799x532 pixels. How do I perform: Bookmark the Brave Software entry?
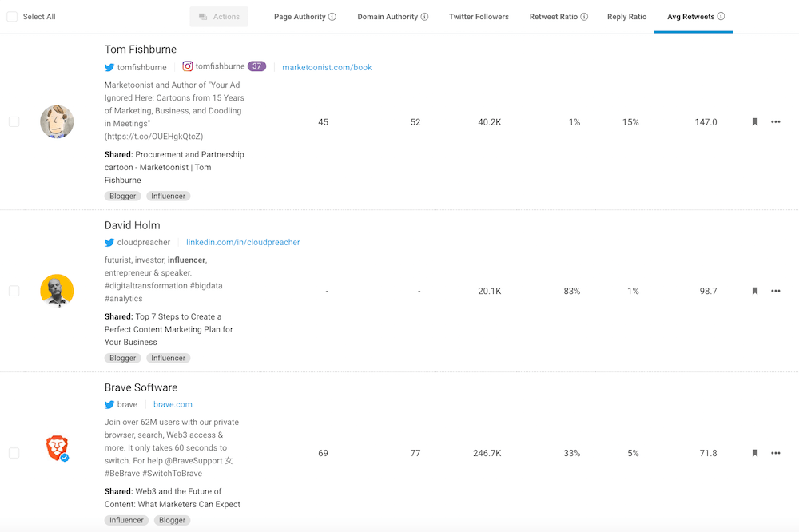(x=754, y=453)
